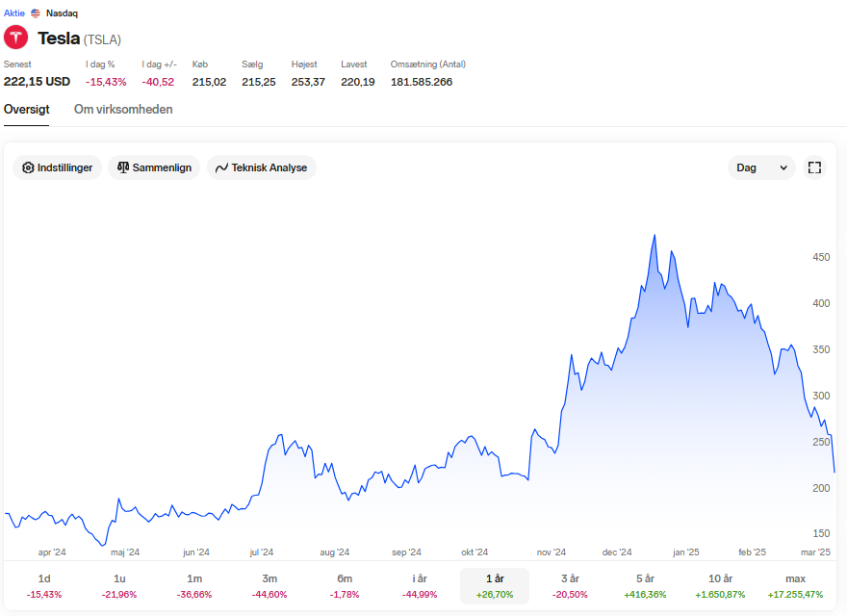This screenshot has width=847, height=616.
Task: Click the 300 y-axis label
Action: click(821, 396)
